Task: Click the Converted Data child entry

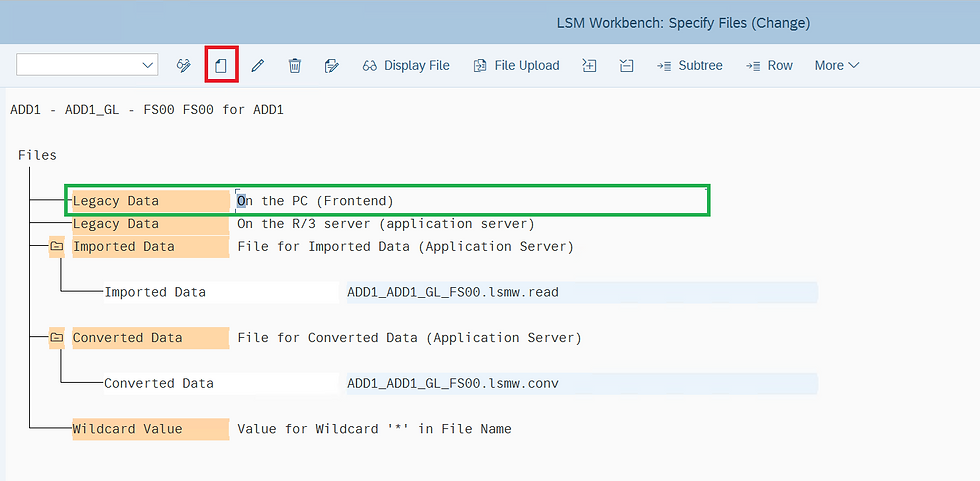Action: pos(221,383)
